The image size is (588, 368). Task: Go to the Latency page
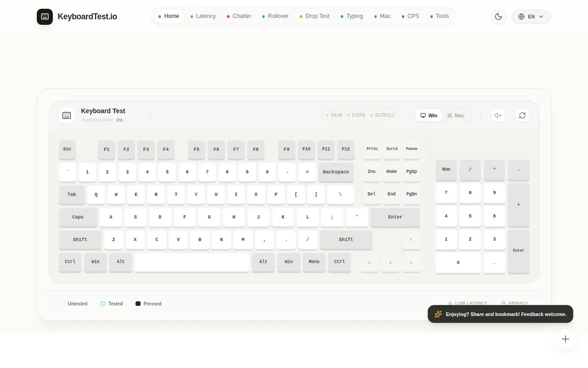coord(203,16)
